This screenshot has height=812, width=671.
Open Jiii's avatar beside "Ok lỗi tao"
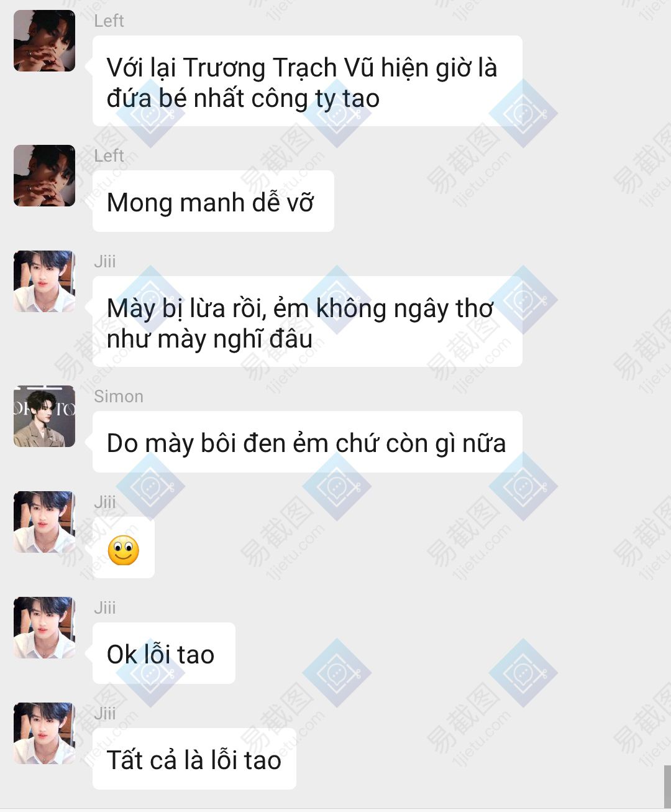click(x=44, y=627)
